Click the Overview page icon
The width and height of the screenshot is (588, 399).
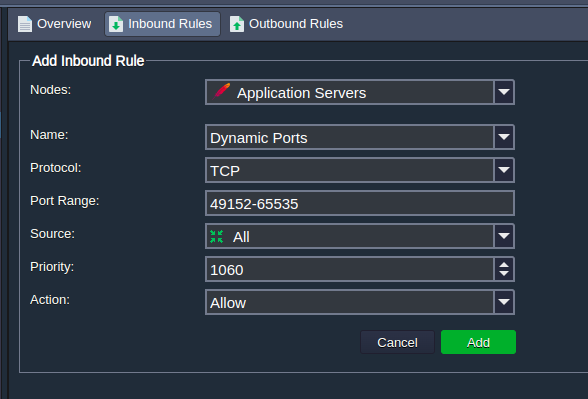pos(25,24)
